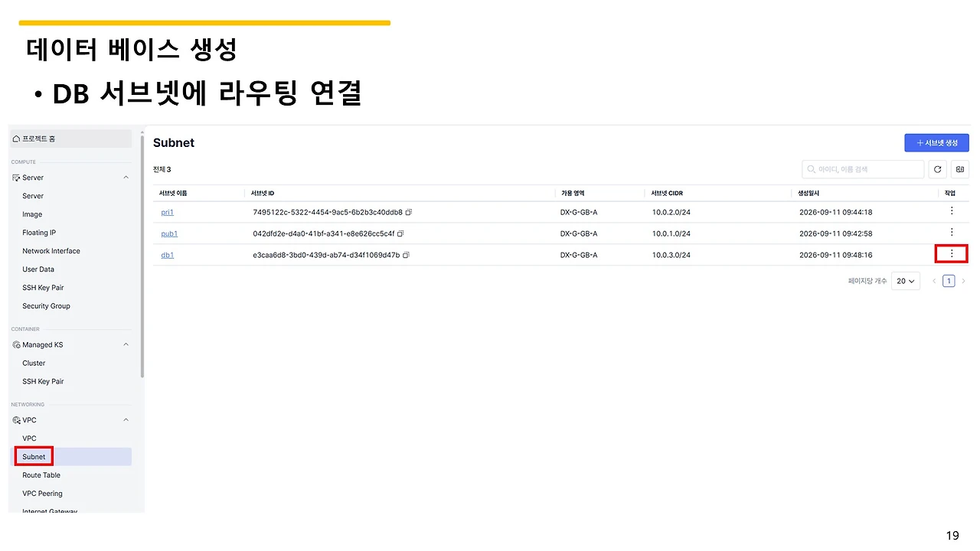The image size is (980, 551).
Task: Open the actions menu for pri1 subnet
Action: (952, 210)
